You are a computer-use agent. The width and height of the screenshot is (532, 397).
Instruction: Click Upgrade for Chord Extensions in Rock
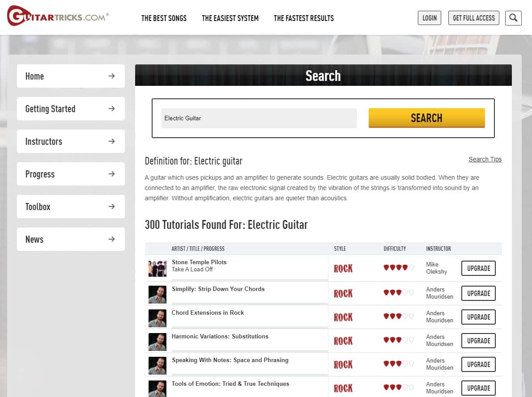click(x=478, y=317)
